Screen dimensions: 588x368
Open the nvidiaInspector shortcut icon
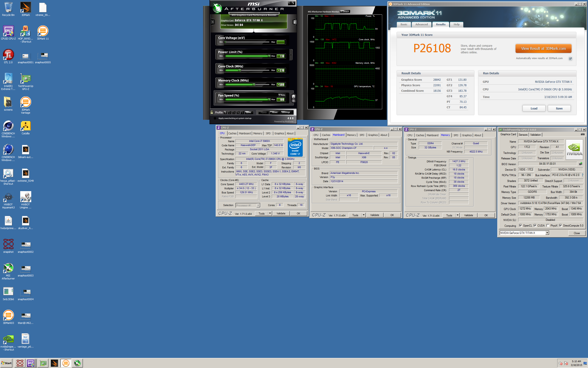pos(8,342)
